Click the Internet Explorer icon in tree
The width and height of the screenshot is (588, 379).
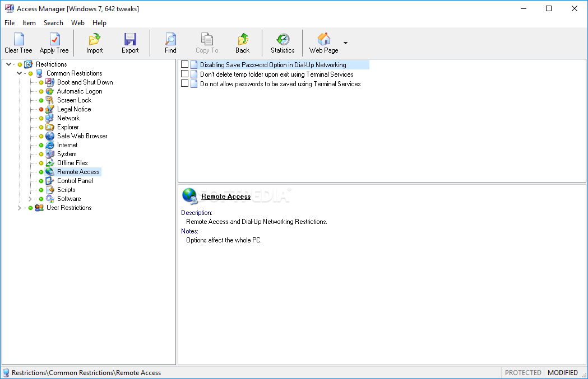50,145
